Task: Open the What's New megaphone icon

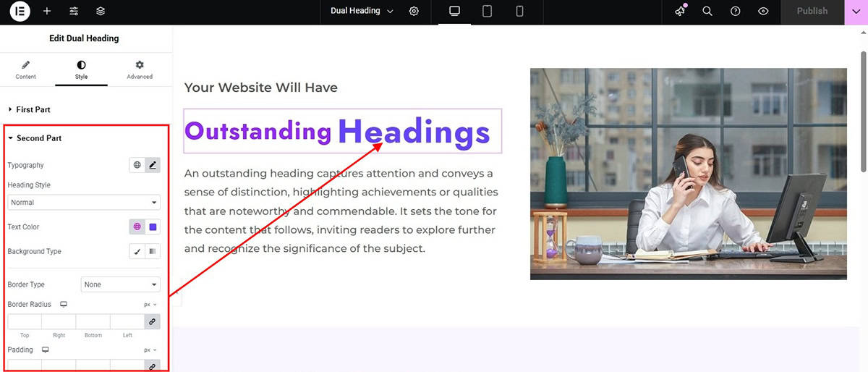Action: pyautogui.click(x=680, y=11)
